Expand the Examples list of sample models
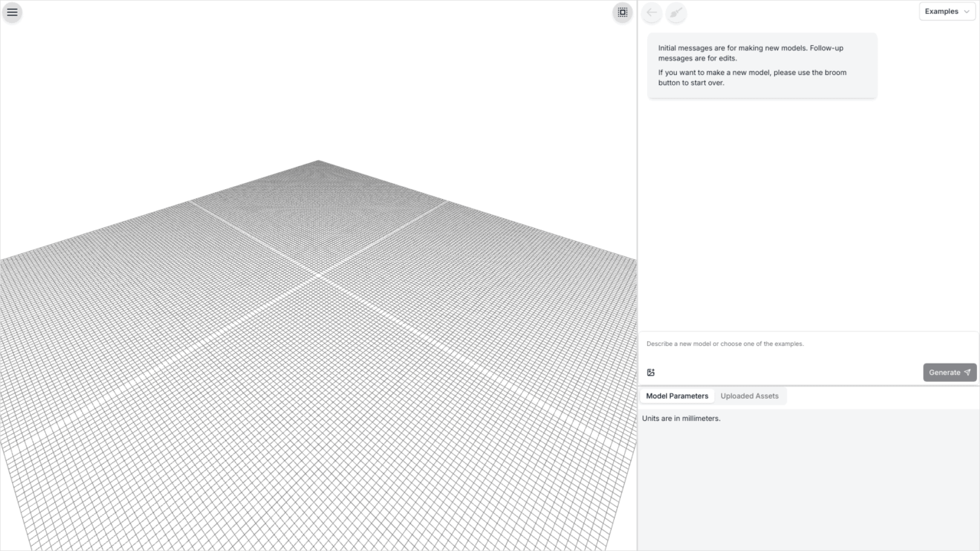This screenshot has width=980, height=551. click(x=946, y=11)
